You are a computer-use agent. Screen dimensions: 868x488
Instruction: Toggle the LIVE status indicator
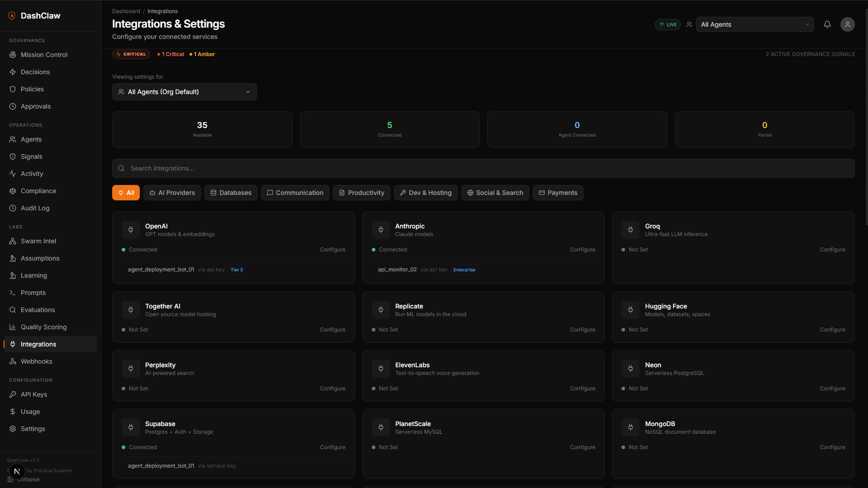tap(668, 24)
